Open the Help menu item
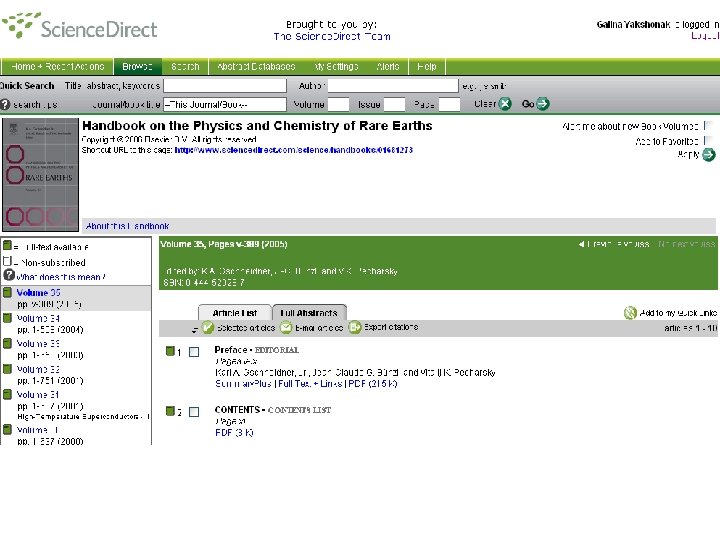Screen dimensions: 720x540 427,67
